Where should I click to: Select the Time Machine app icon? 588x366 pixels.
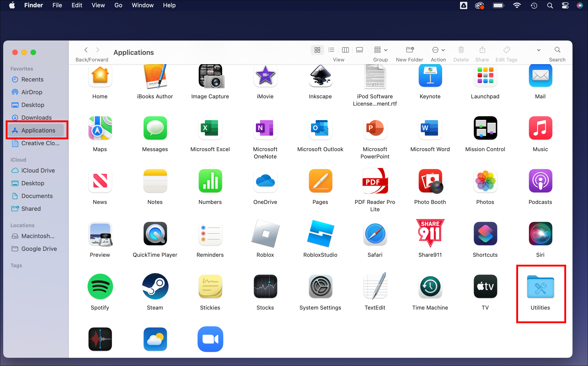point(430,286)
